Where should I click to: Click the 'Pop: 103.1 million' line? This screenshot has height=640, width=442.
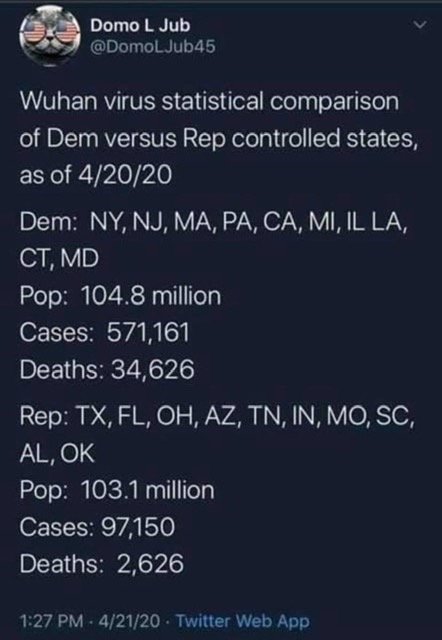coord(117,490)
